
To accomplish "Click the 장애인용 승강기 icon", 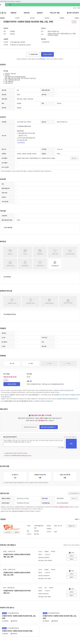I will point(31,301).
